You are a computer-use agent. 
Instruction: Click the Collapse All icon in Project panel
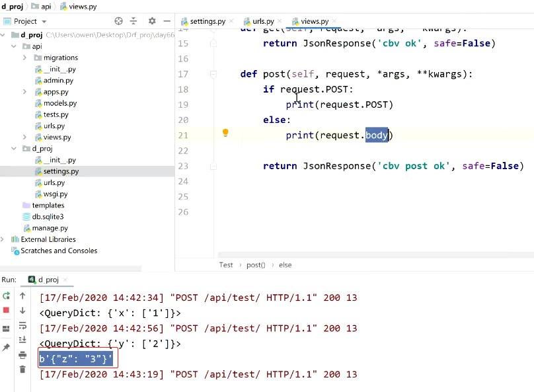tap(134, 21)
